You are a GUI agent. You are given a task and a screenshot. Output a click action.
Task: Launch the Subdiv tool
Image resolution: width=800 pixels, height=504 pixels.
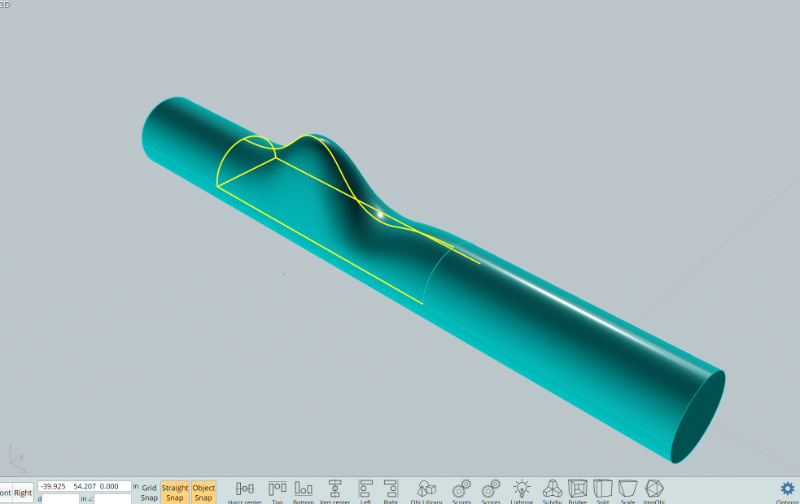click(x=552, y=490)
